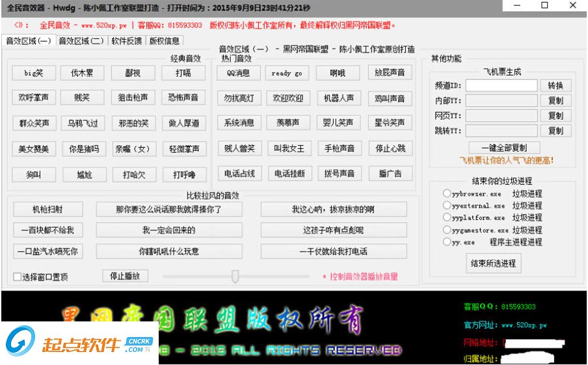Open the 软件反馈 tab
The width and height of the screenshot is (588, 365).
(126, 40)
